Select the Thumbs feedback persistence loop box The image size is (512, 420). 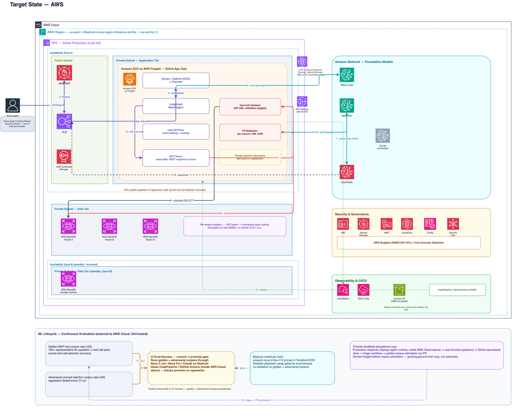point(427,355)
